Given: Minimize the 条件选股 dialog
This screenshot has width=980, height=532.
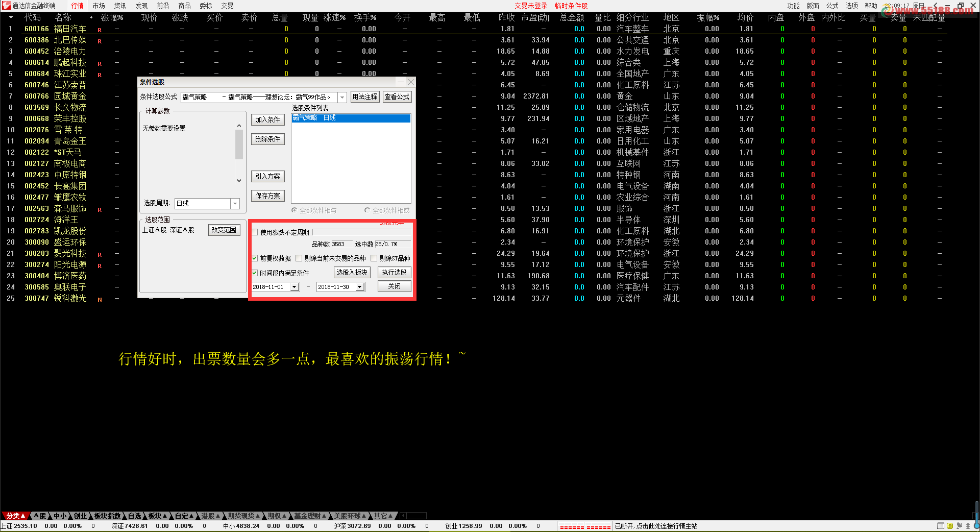Looking at the screenshot, I should tap(401, 82).
